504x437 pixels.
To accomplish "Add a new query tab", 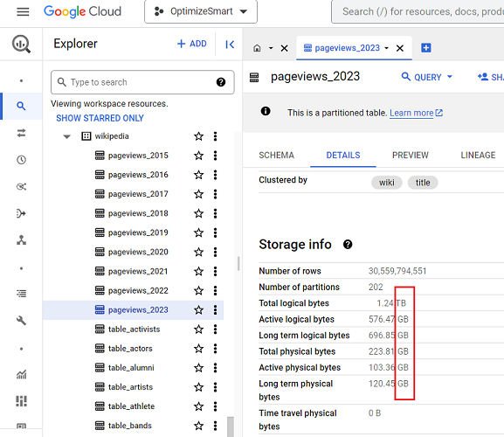I will (x=426, y=48).
